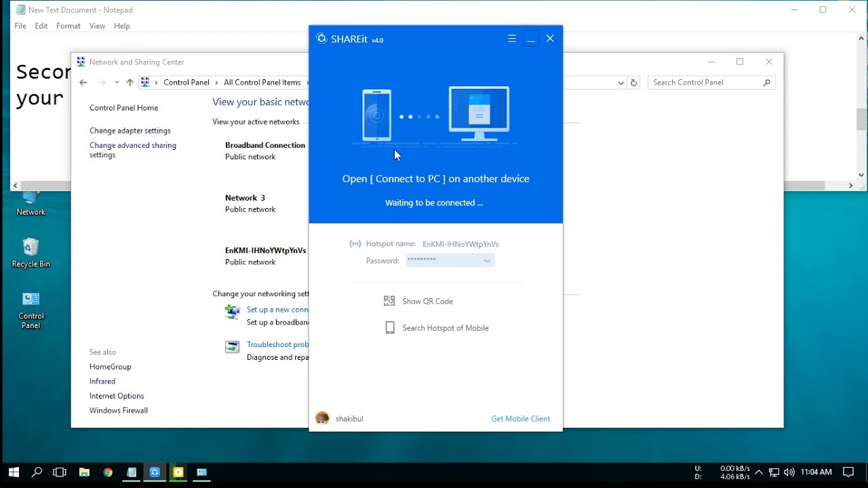Show QR Code in SHAREit
Viewport: 868px width, 488px height.
[x=427, y=301]
